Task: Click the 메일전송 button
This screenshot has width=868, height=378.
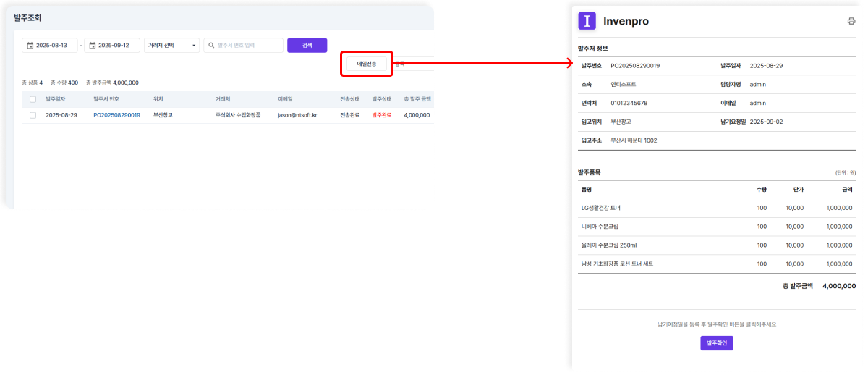Action: click(x=366, y=64)
